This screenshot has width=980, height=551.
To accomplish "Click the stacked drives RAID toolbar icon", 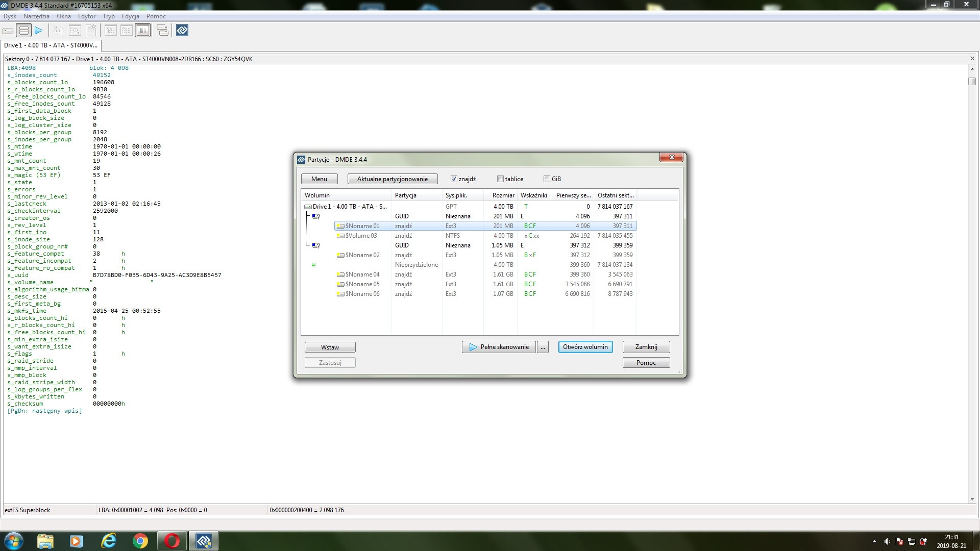I will click(162, 31).
